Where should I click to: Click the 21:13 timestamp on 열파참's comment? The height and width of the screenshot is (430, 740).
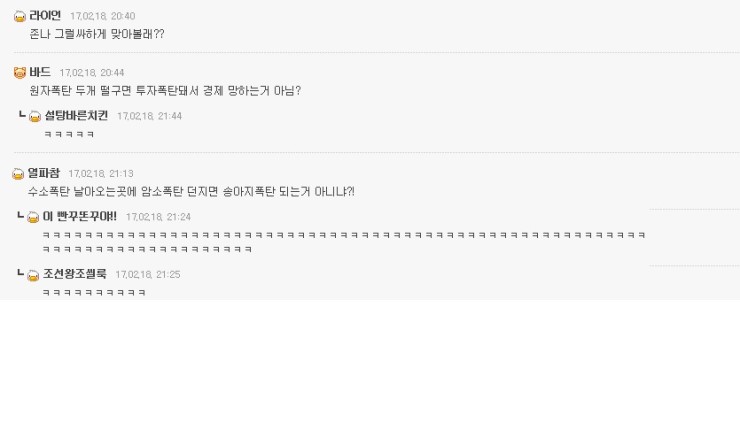pyautogui.click(x=101, y=174)
